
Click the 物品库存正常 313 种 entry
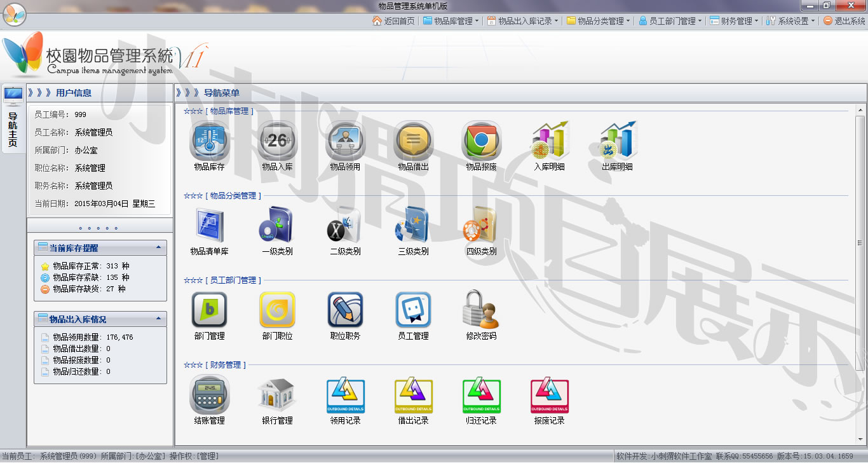point(85,266)
